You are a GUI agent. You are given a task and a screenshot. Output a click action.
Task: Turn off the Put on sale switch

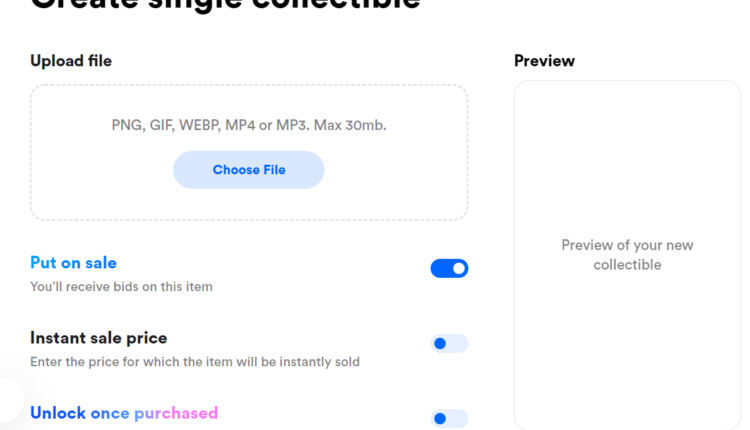click(x=449, y=268)
